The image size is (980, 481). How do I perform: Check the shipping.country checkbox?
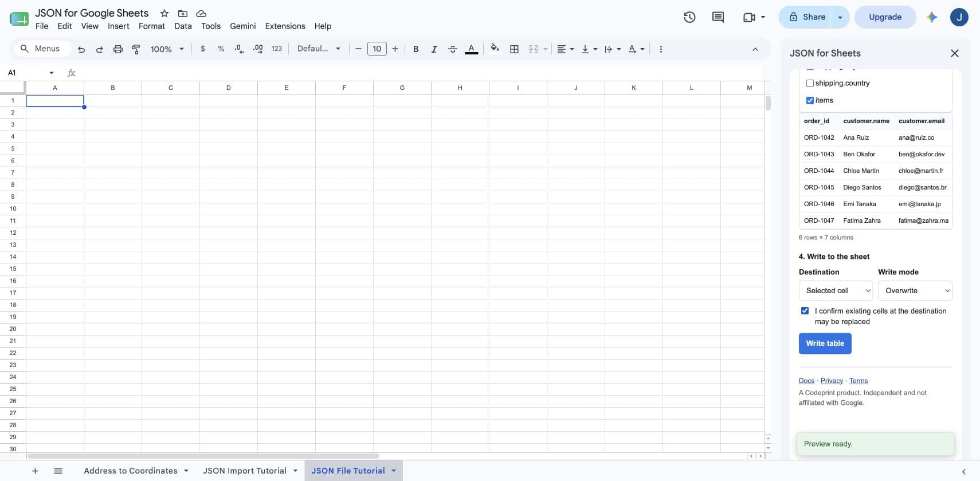810,83
